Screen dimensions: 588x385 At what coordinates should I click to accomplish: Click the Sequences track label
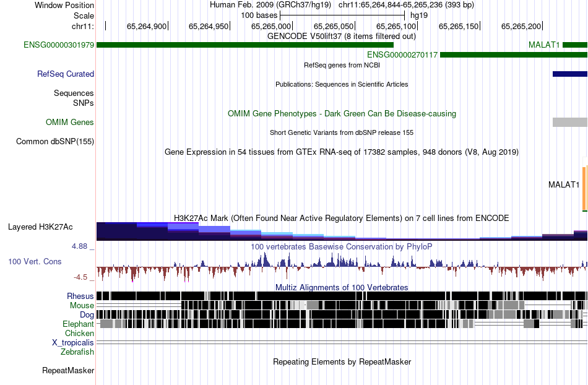(74, 93)
